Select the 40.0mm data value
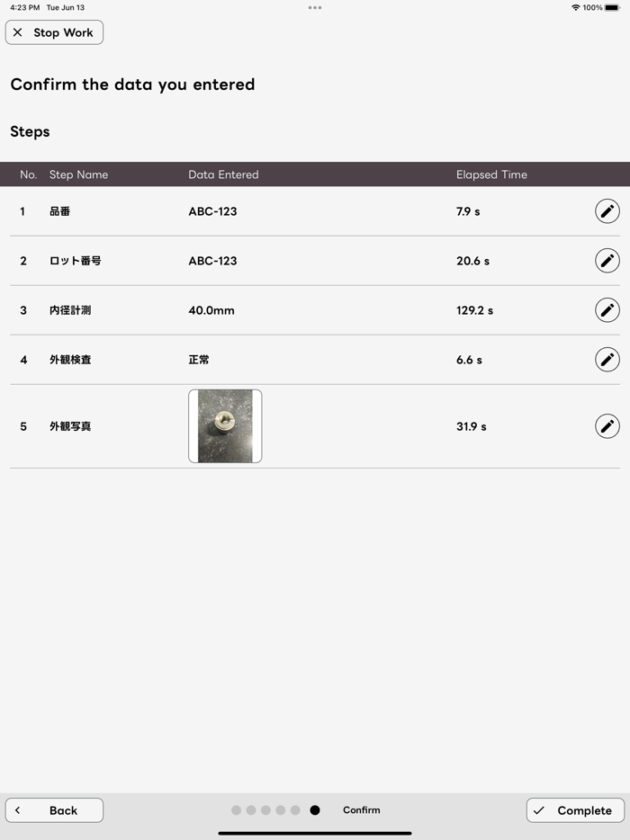Viewport: 630px width, 840px height. tap(211, 310)
